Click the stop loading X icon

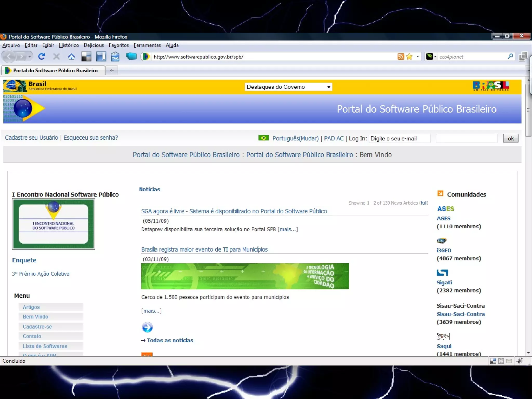tap(56, 56)
